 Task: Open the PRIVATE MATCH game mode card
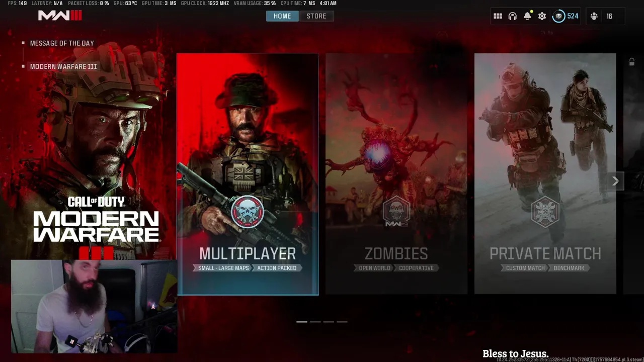point(545,174)
